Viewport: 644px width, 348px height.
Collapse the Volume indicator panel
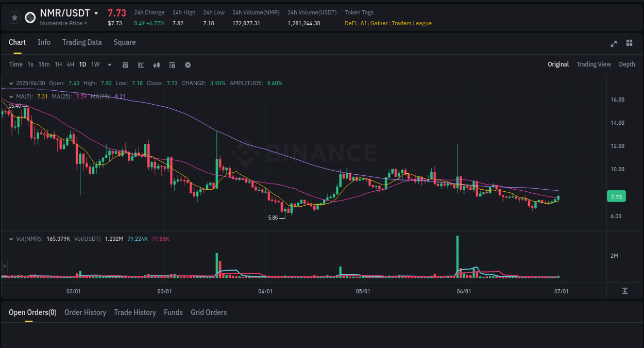(x=11, y=239)
